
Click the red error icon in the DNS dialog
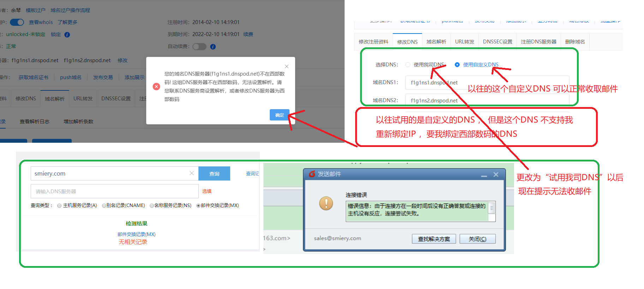point(156,87)
